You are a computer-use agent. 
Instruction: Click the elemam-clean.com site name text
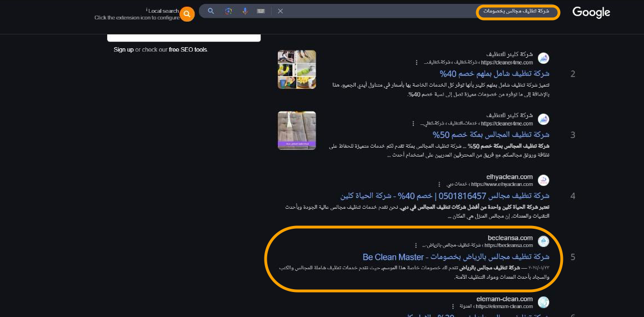(x=505, y=299)
